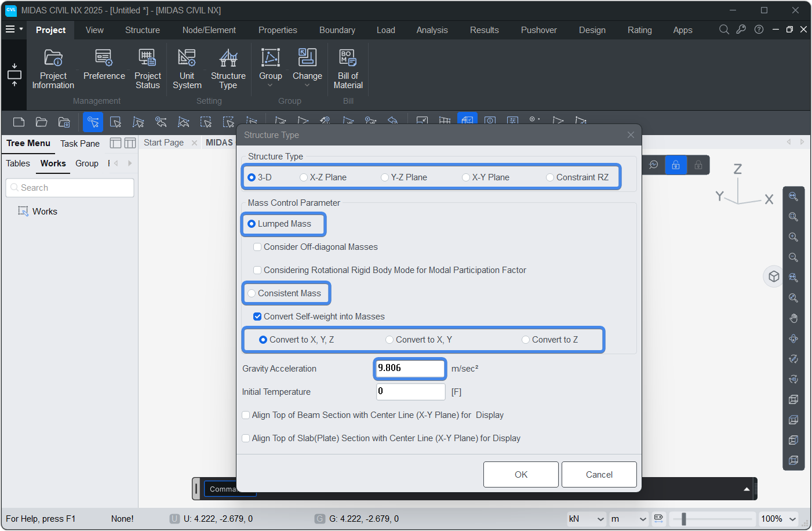Click the New Project toolbar icon
This screenshot has height=531, width=812.
click(19, 122)
